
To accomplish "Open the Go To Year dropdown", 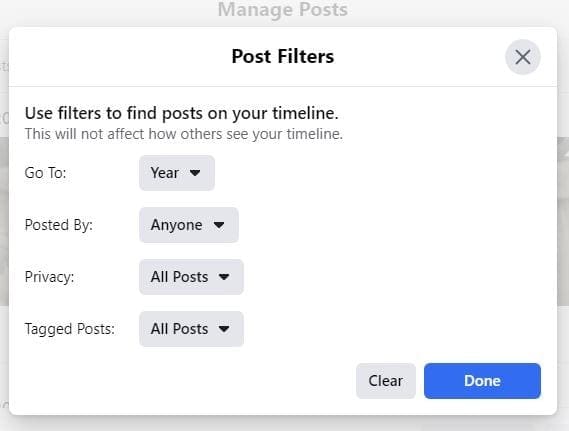I will click(x=177, y=173).
